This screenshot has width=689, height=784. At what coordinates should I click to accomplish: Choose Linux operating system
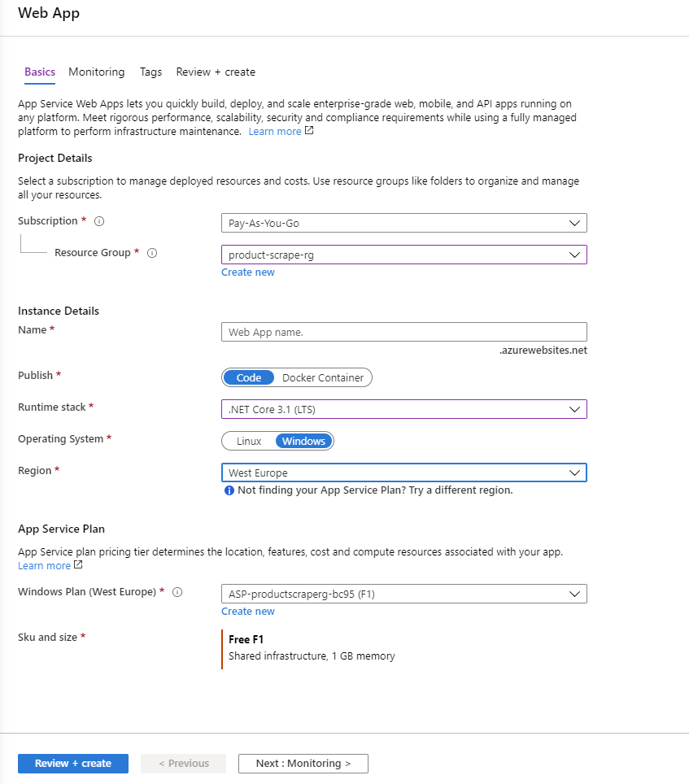[248, 441]
